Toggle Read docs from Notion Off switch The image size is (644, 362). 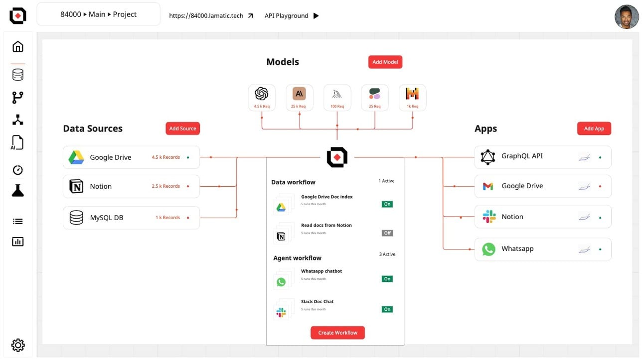click(387, 233)
